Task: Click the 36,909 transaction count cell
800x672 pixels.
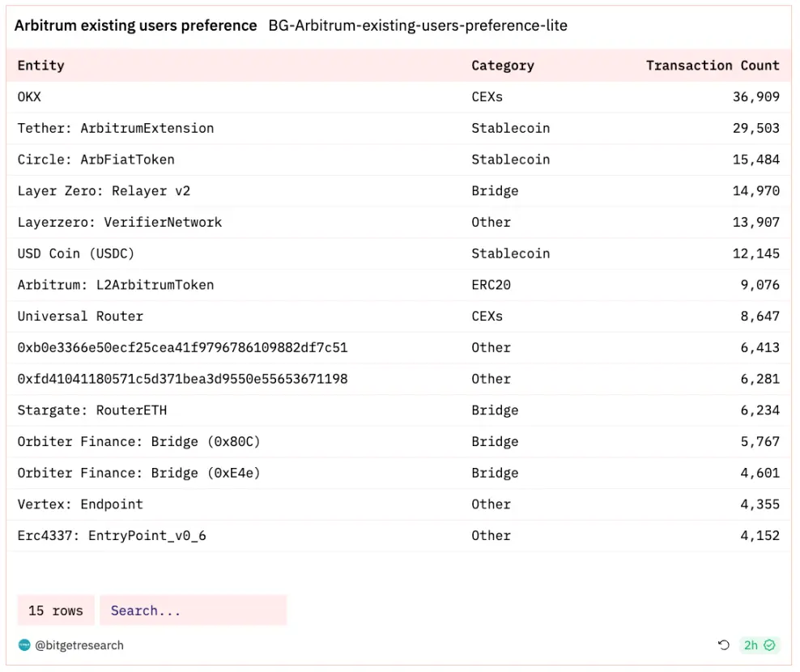Action: pos(755,97)
